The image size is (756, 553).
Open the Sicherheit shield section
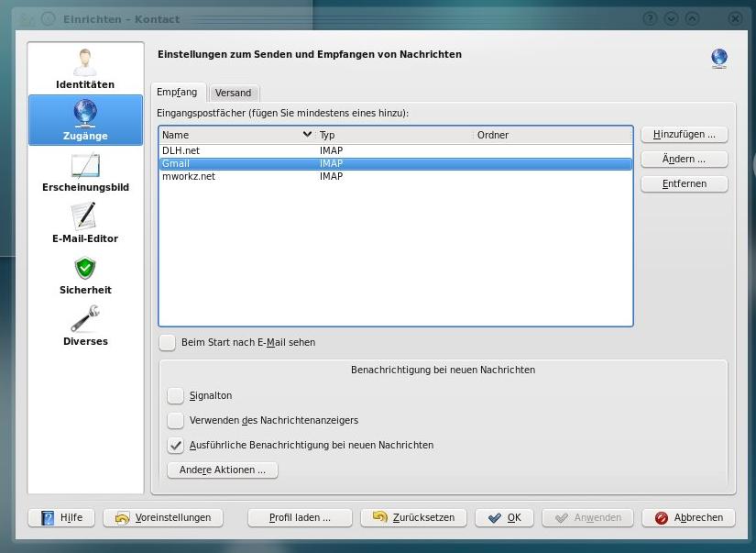point(85,274)
